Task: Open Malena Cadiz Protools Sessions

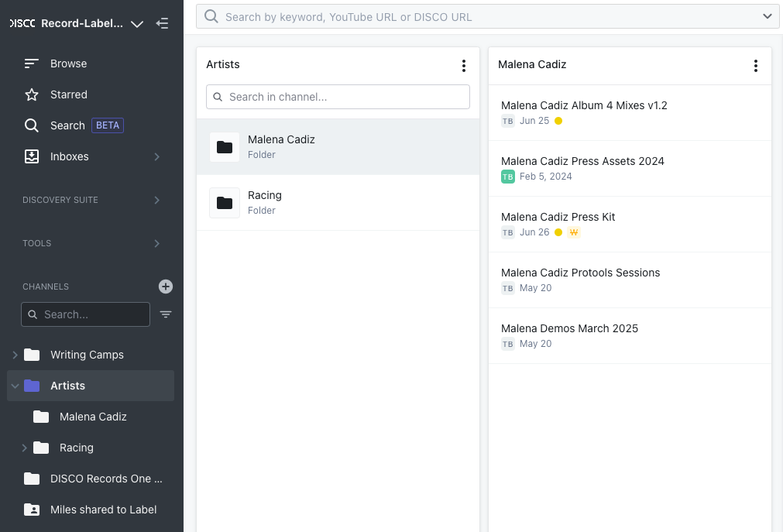Action: tap(580, 273)
